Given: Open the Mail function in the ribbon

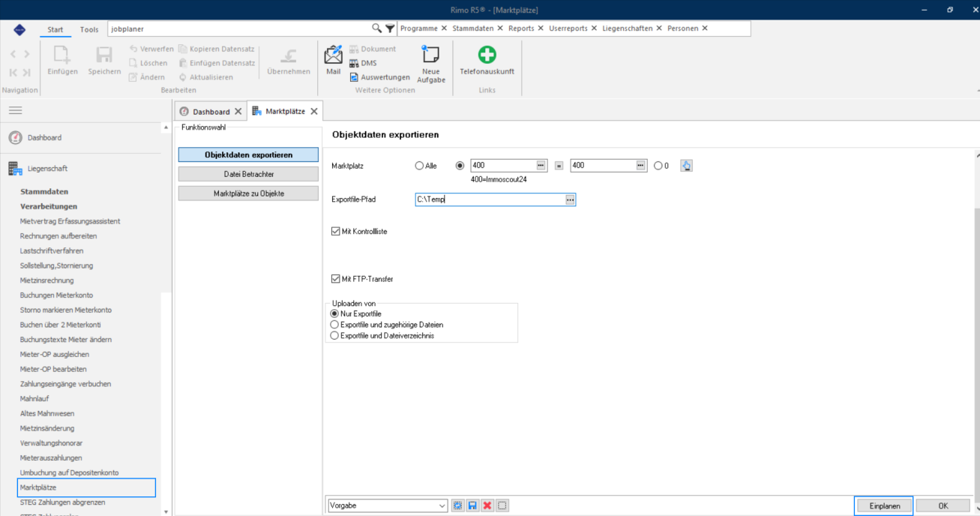Looking at the screenshot, I should pos(333,61).
